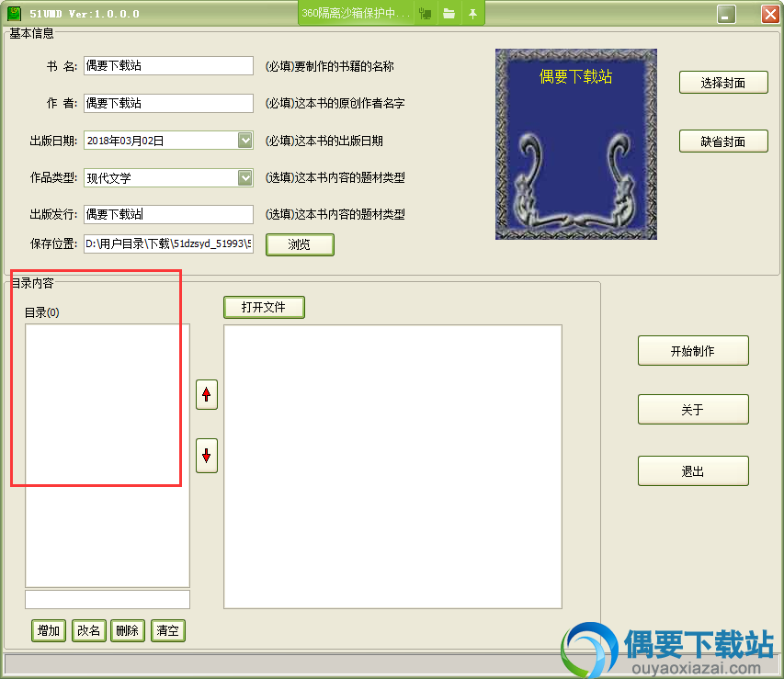Image resolution: width=784 pixels, height=679 pixels.
Task: Click the 作者 input field
Action: click(x=168, y=103)
